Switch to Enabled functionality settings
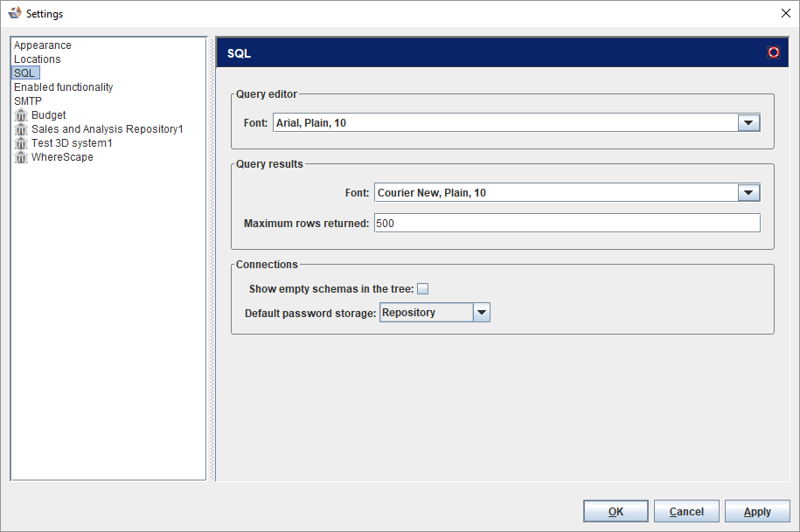Screen dimensions: 800x532 click(63, 87)
